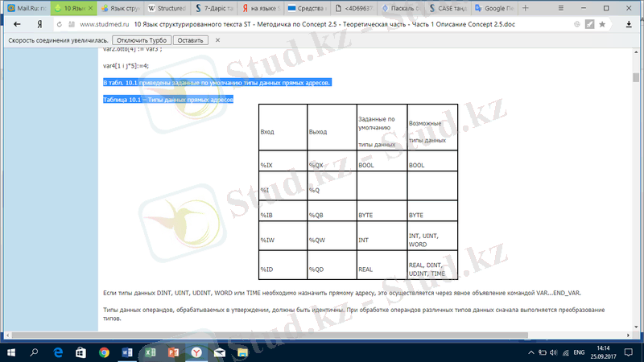Switch to the 'Паскаль' tab
Viewport: 644px width, 362px height.
[400, 8]
